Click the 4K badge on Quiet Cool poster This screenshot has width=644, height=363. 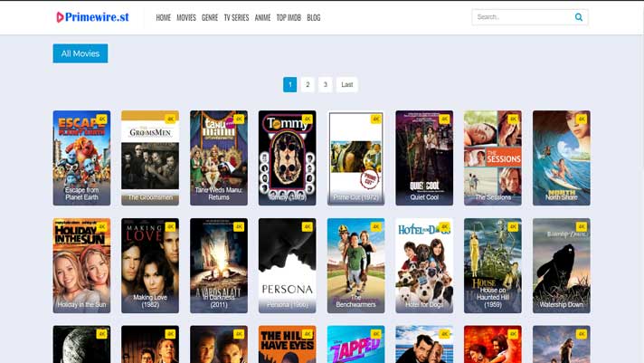click(444, 119)
